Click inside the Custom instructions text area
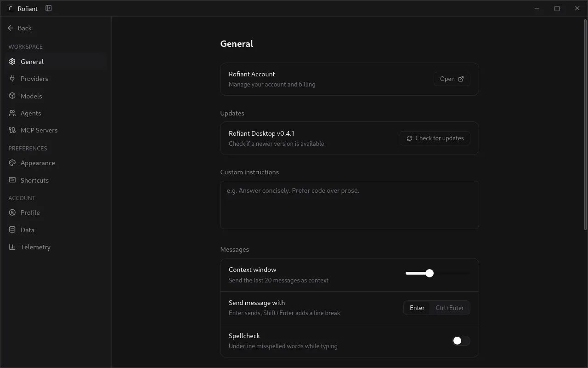The image size is (588, 368). tap(350, 205)
